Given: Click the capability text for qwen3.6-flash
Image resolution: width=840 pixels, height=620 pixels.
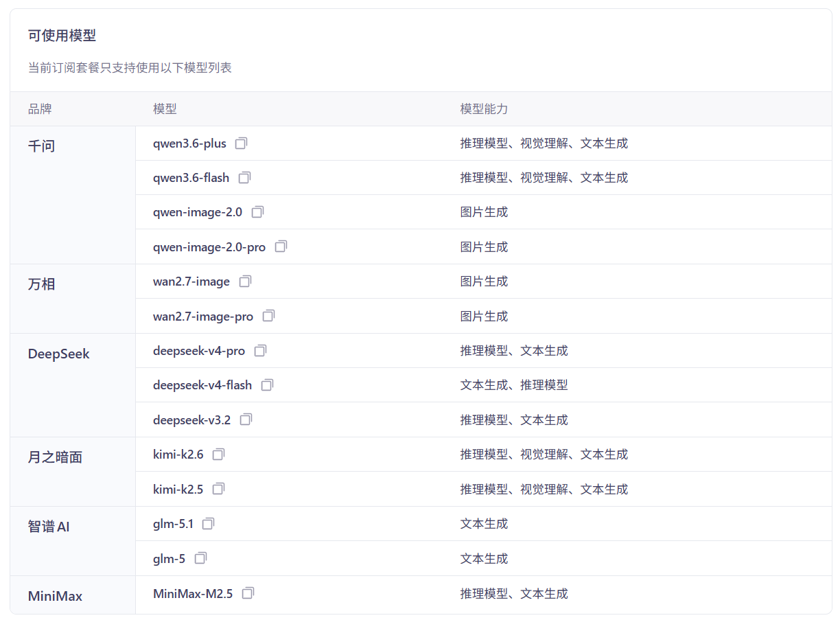Looking at the screenshot, I should (544, 178).
